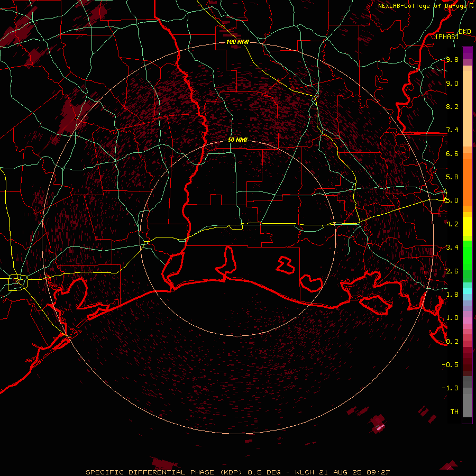Viewport: 476px width, 476px height.
Task: Pick the yellow color bar segment
Action: pyautogui.click(x=467, y=226)
